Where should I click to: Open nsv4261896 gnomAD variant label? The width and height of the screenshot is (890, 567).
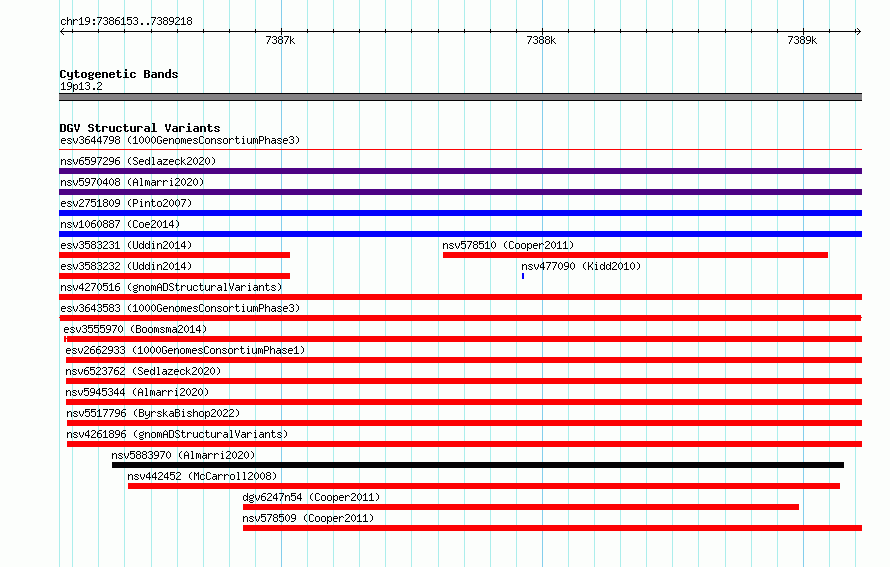(x=177, y=434)
